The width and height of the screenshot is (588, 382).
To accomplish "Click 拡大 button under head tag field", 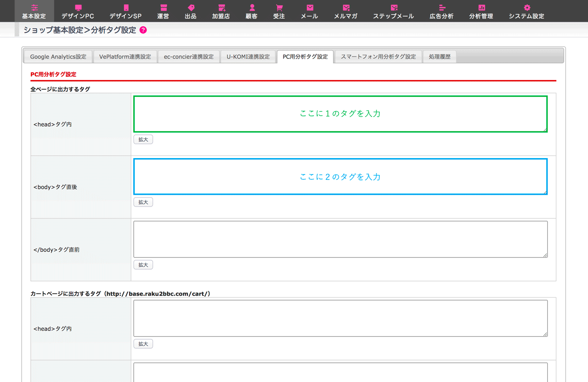I will pyautogui.click(x=143, y=139).
